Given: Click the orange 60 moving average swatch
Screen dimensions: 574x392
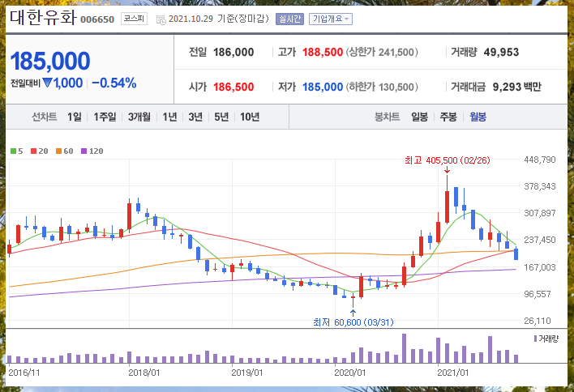Looking at the screenshot, I should (58, 151).
